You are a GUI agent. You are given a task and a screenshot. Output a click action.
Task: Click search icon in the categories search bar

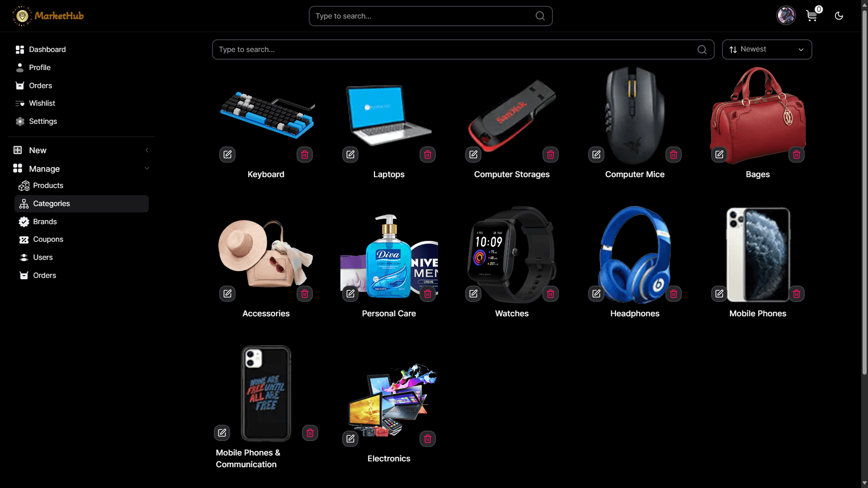pyautogui.click(x=702, y=50)
